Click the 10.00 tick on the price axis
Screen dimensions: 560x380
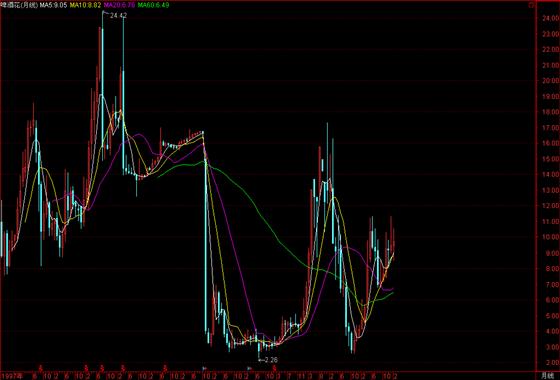click(x=550, y=237)
